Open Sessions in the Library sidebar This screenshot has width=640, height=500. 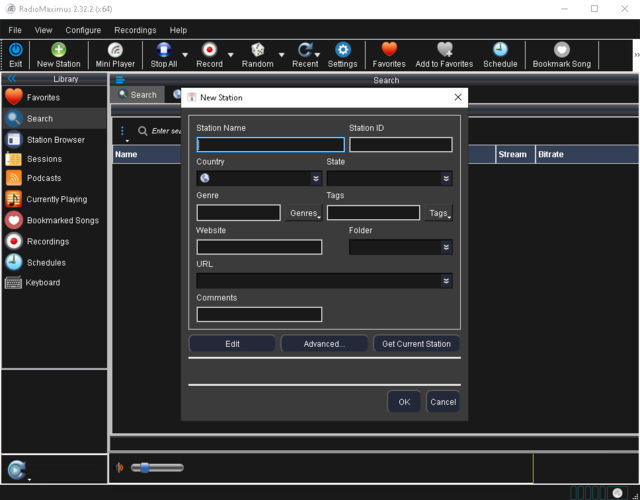54,159
